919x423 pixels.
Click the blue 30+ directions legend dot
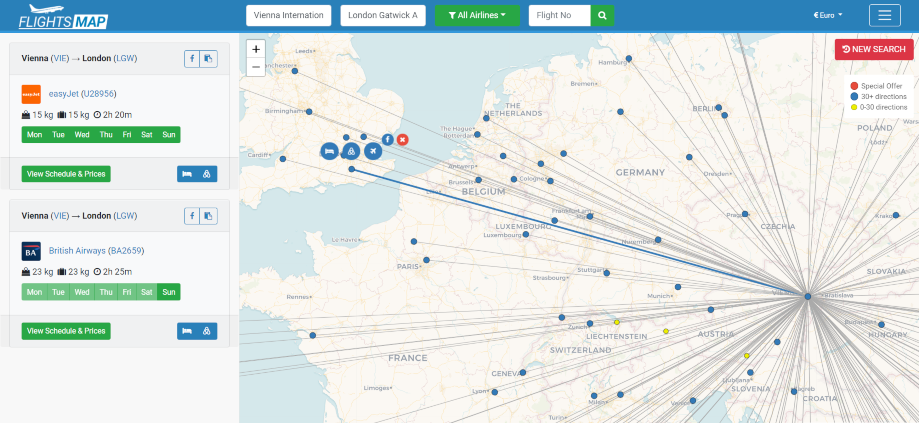854,97
